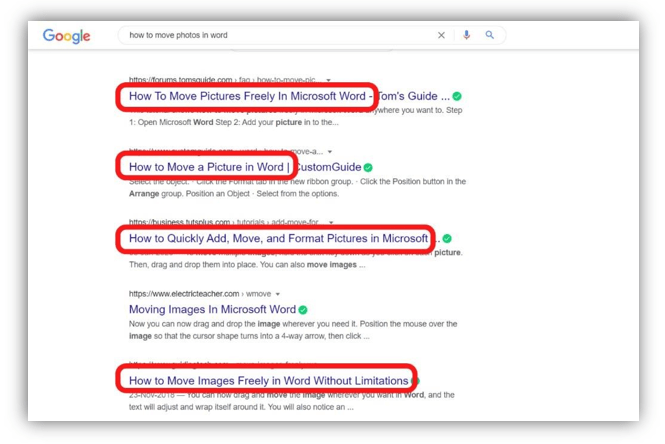Screen dimensions: 665x444
Task: Expand dropdown arrow next to electricteacher.com URL
Action: (278, 294)
